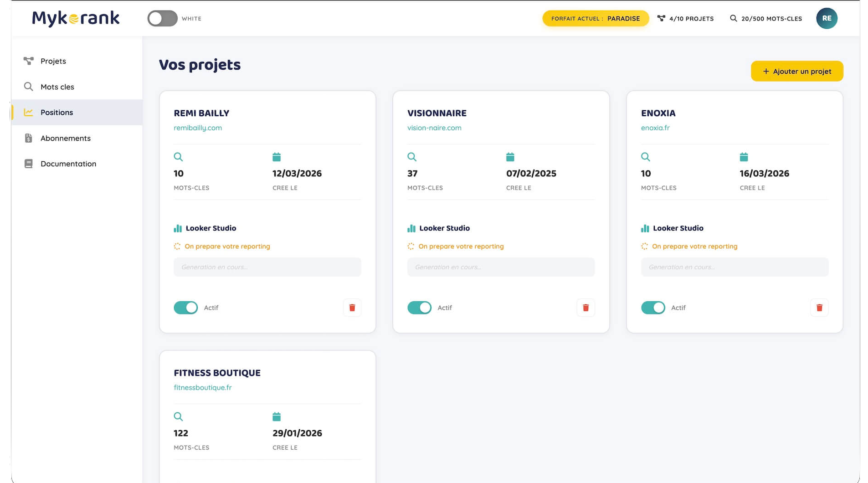Disable the Actif toggle on VISIONNAIRE project

pyautogui.click(x=419, y=308)
